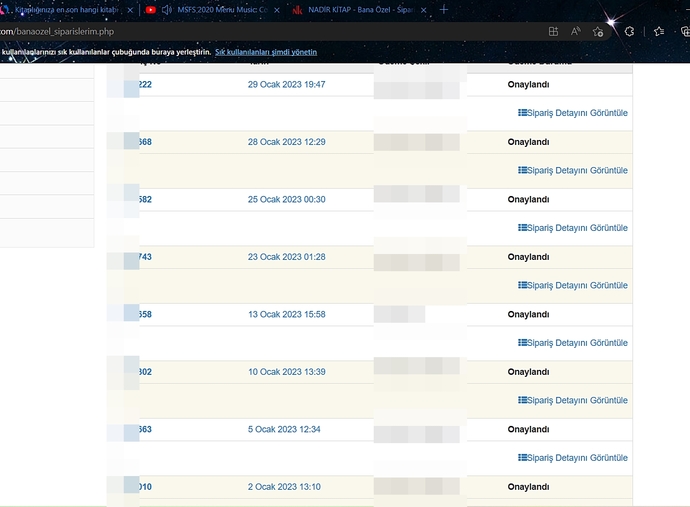
Task: Switch to the MSFS 2020 Menu Music tab
Action: click(x=222, y=10)
